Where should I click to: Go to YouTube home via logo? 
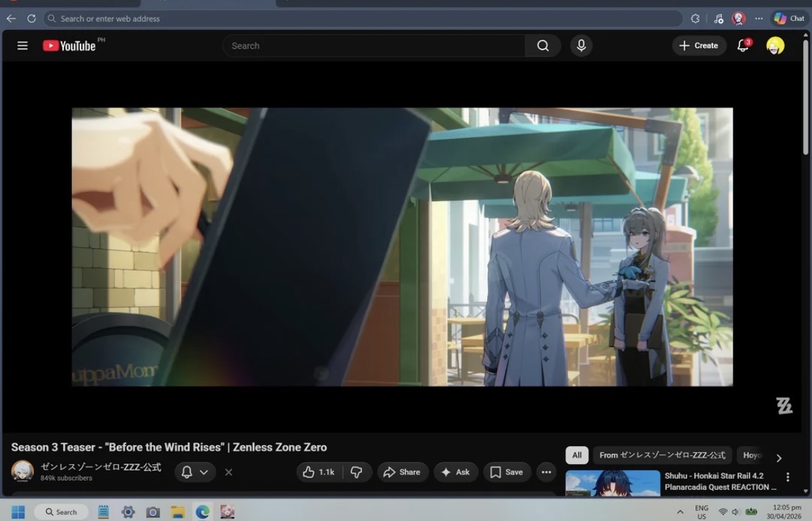click(x=69, y=46)
